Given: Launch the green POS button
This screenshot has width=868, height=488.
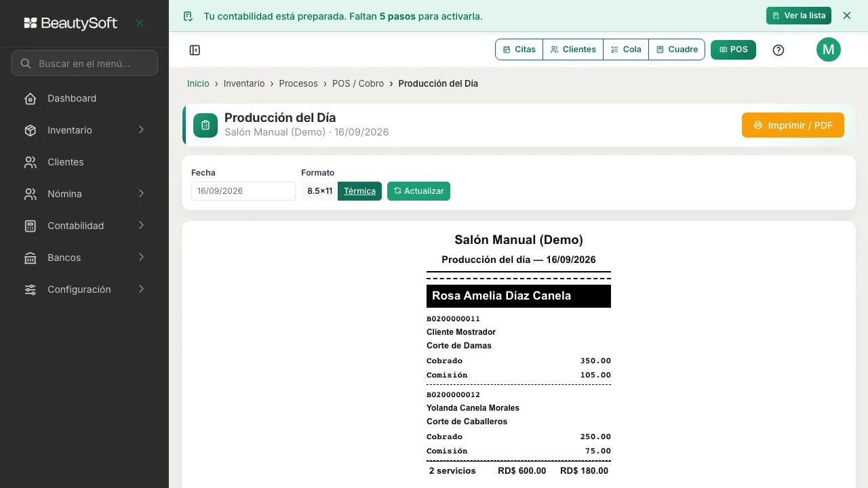Looking at the screenshot, I should 733,49.
